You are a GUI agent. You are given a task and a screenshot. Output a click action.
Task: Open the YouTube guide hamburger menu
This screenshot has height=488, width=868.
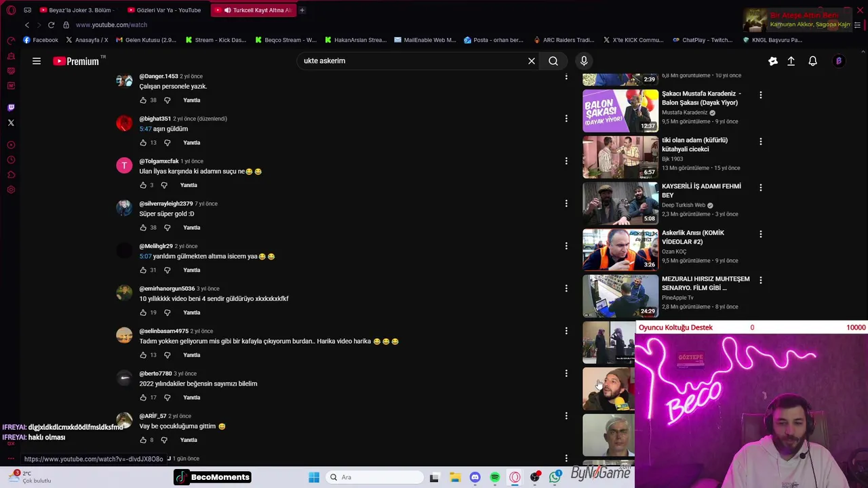[37, 61]
